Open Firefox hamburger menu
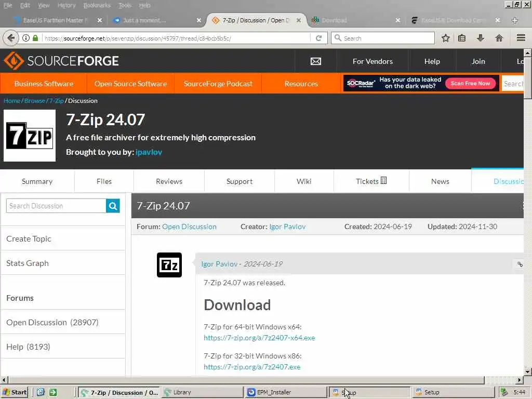 point(521,38)
